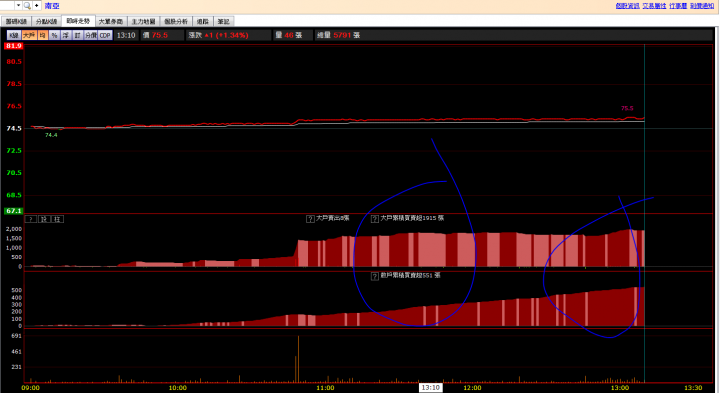Click the ▲1 (+1.34%) change value
Screen dimensions: 720x393
[x=226, y=35]
